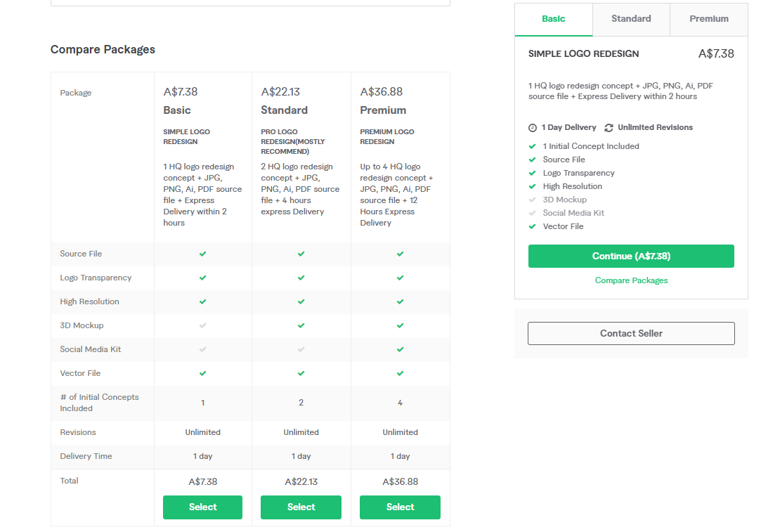761x532 pixels.
Task: Click the Logo Transparency checkmark in Standard column
Action: 301,278
